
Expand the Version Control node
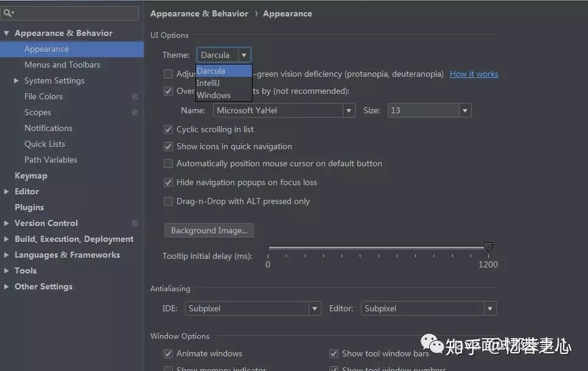click(6, 223)
